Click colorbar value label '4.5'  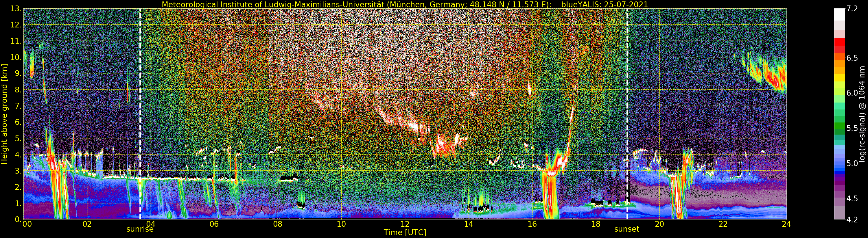[852, 198]
